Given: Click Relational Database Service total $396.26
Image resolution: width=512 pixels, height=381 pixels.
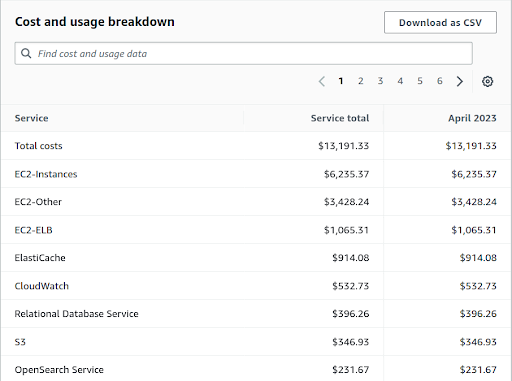Looking at the screenshot, I should coord(351,314).
